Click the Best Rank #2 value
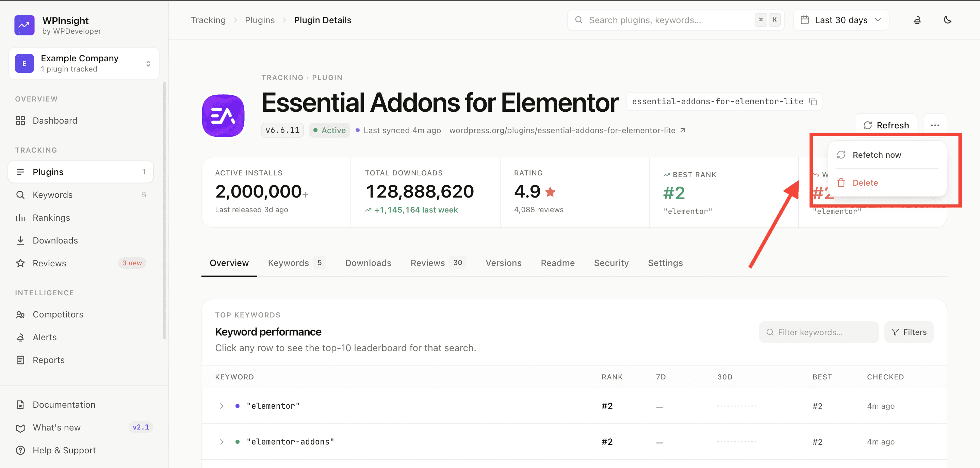The height and width of the screenshot is (468, 980). point(674,193)
